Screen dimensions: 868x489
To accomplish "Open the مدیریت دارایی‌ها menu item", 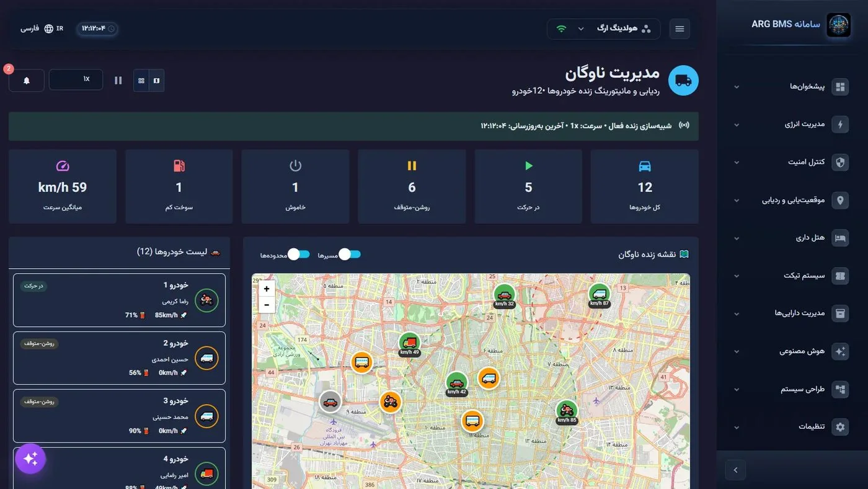I will 792,313.
